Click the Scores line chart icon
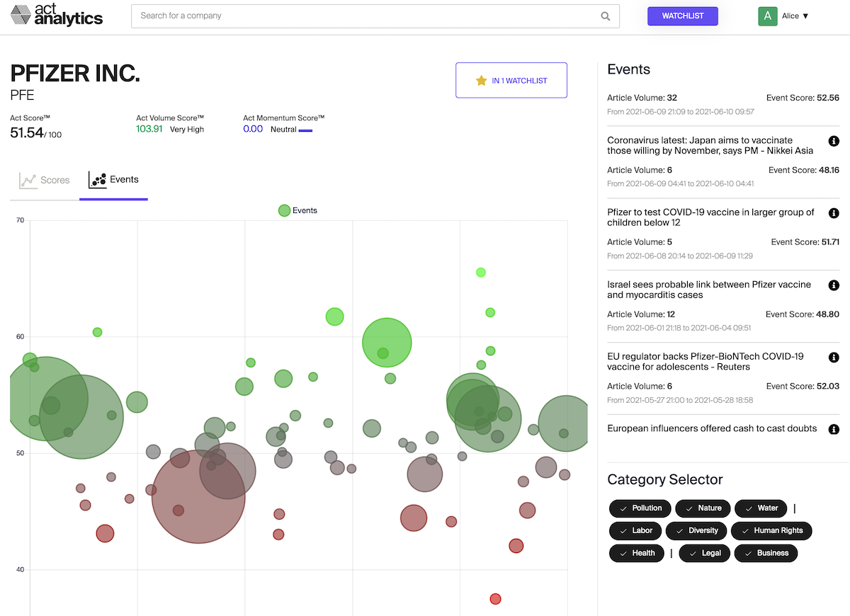The image size is (850, 616). [28, 181]
